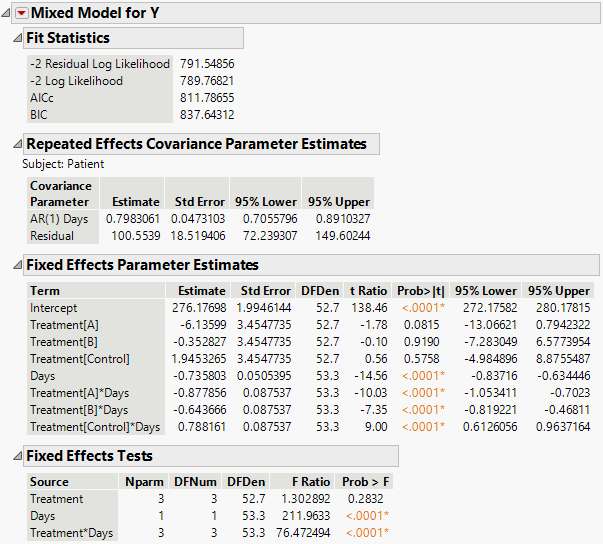
Task: Click the Nparm column header
Action: [144, 482]
